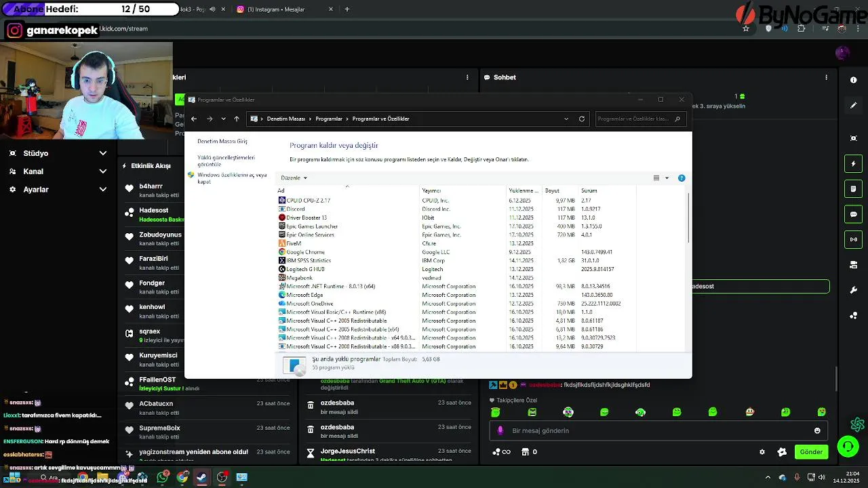
Task: Expand the Stüdyo sidebar section
Action: pyautogui.click(x=58, y=153)
